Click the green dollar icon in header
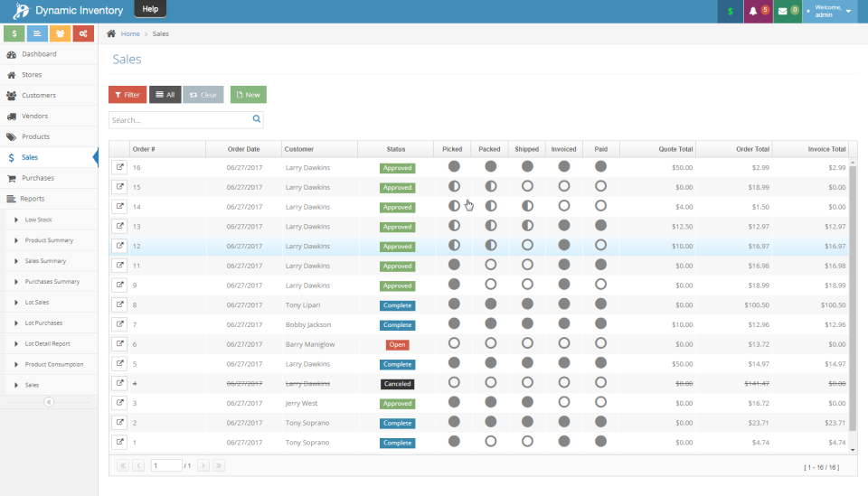 (x=731, y=11)
